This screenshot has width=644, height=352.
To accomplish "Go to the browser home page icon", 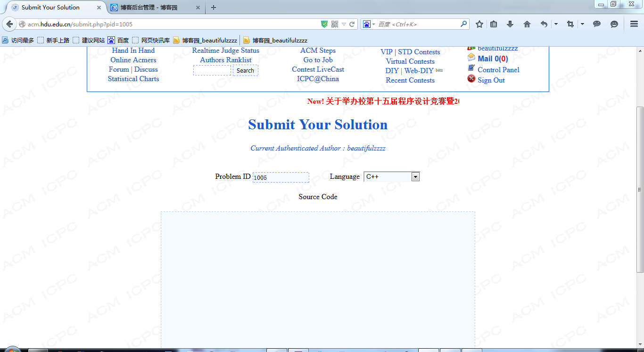I will pyautogui.click(x=527, y=24).
